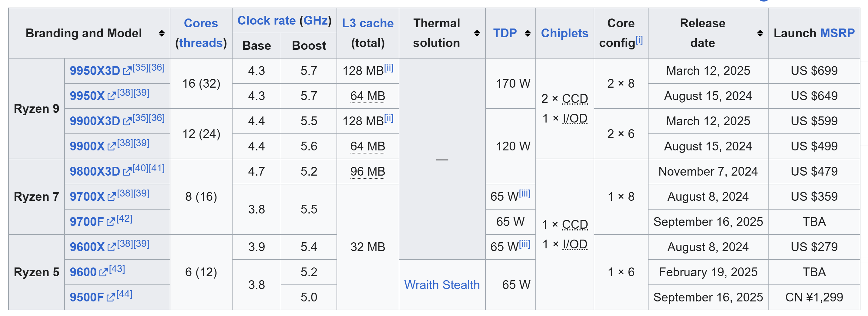Open the 9950X3D external link
Viewport: 868px width, 316px height.
pos(95,71)
